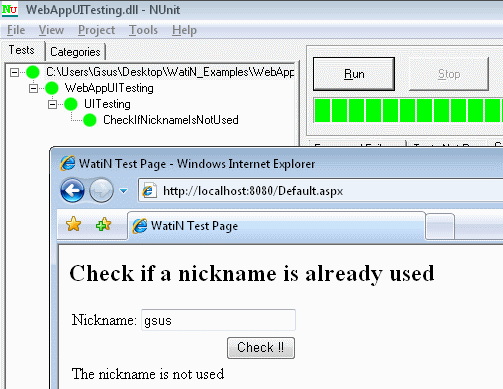503x389 pixels.
Task: Click green status circle beside WebAppUITesting
Action: pos(52,88)
